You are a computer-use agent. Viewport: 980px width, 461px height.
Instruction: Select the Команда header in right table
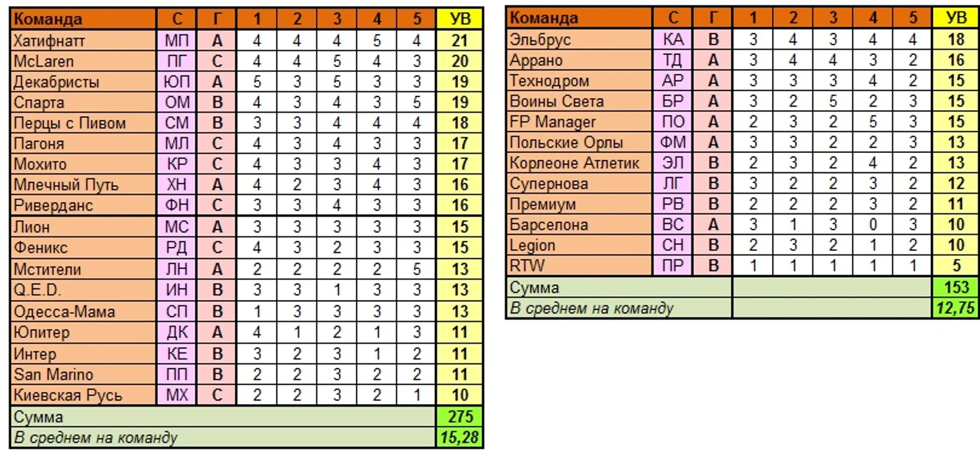coord(579,17)
